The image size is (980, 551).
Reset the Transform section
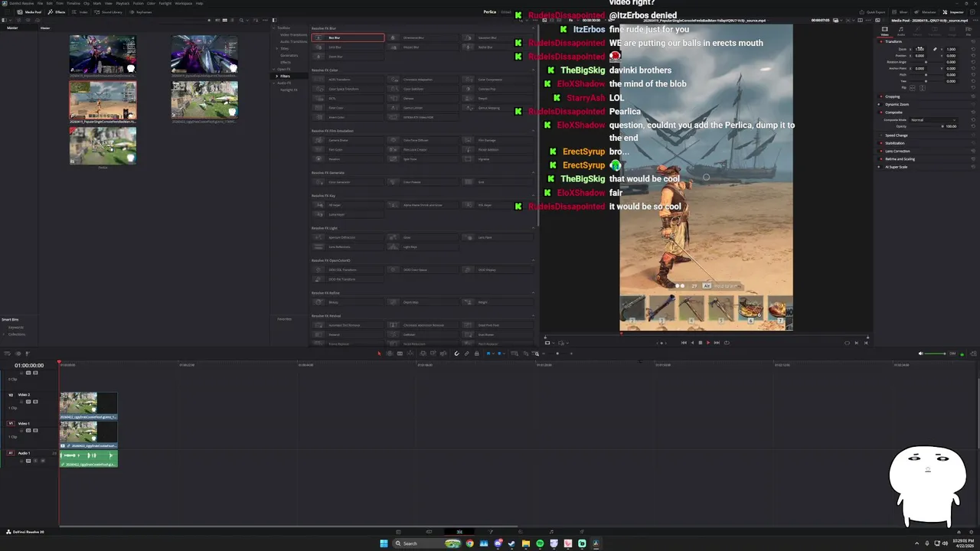[x=973, y=41]
